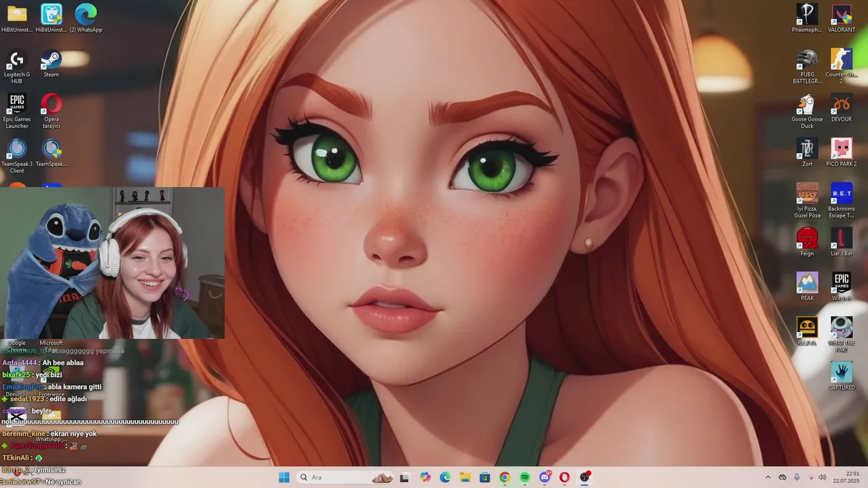Click the microphone tray icon
Screen dimensions: 868x488
click(x=797, y=477)
